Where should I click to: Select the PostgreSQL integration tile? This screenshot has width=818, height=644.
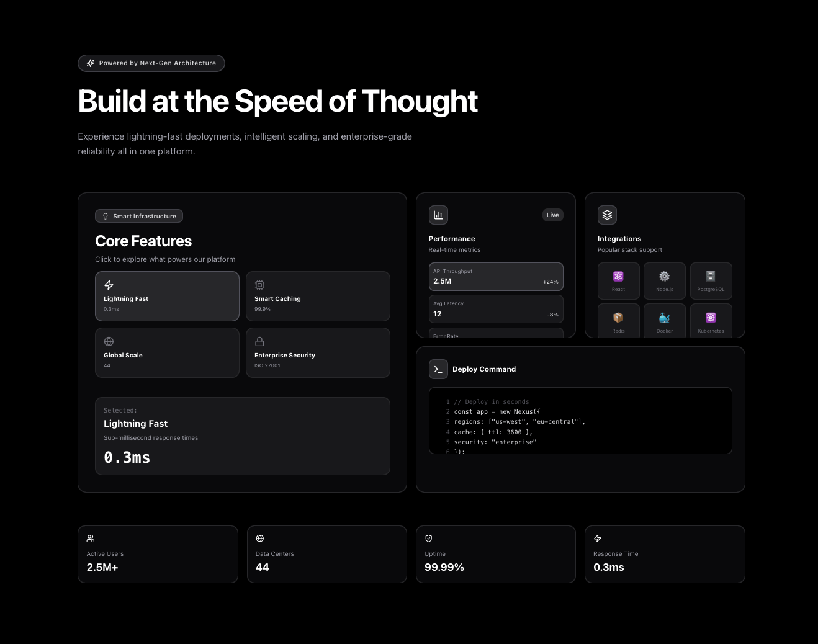[x=711, y=281]
